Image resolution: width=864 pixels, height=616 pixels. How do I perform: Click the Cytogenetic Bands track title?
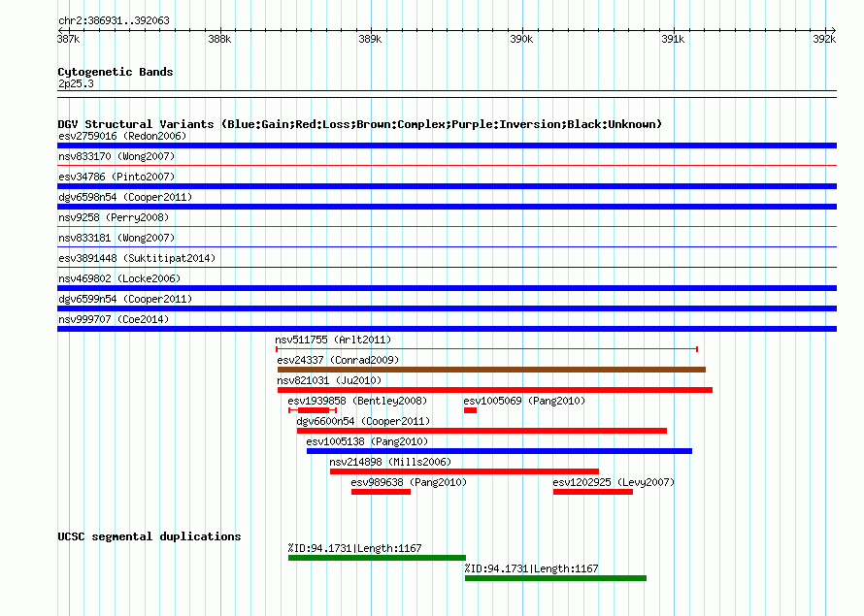(x=116, y=72)
